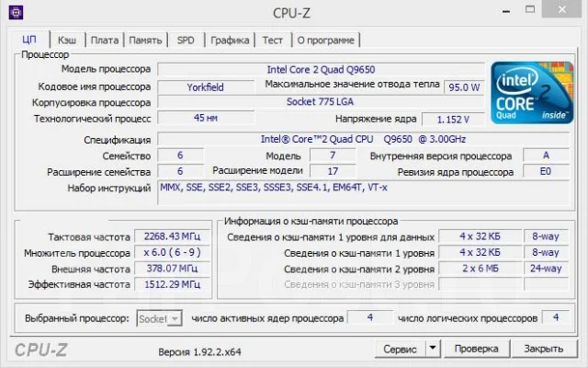Click the 2268.43 МГц clock speed value
This screenshot has width=588, height=368.
coord(172,236)
